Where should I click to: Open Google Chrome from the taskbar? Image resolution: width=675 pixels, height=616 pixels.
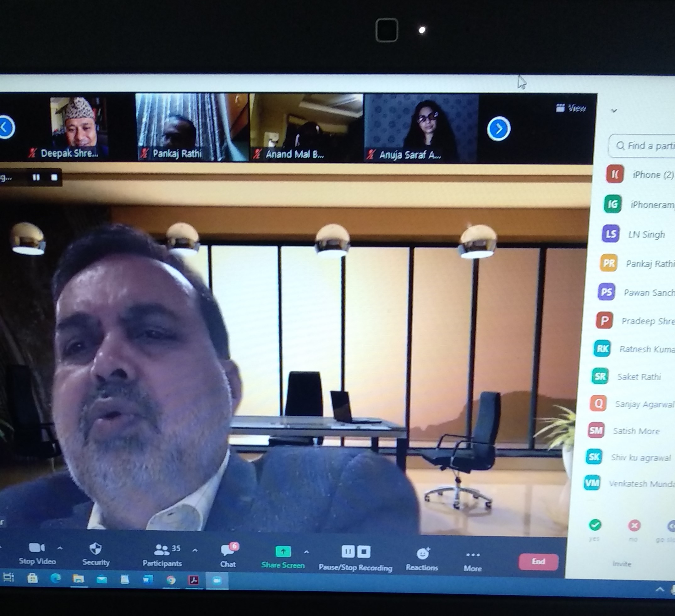pos(171,580)
